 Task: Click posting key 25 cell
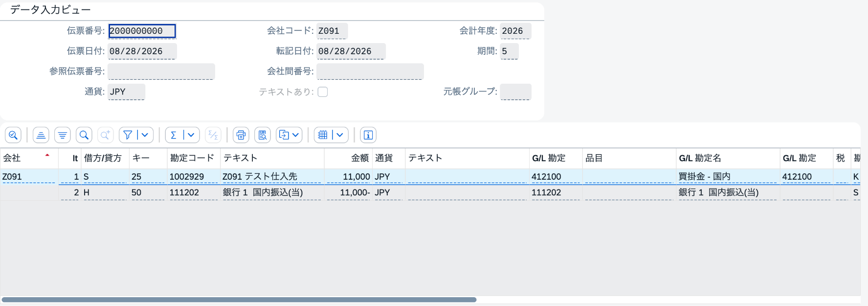click(148, 177)
